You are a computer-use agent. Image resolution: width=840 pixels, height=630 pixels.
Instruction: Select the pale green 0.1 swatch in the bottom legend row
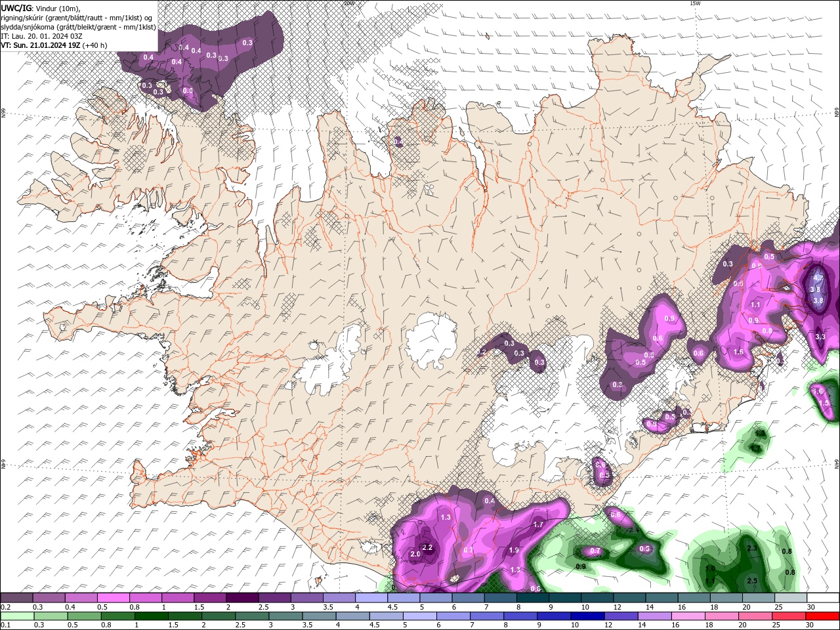(17, 616)
